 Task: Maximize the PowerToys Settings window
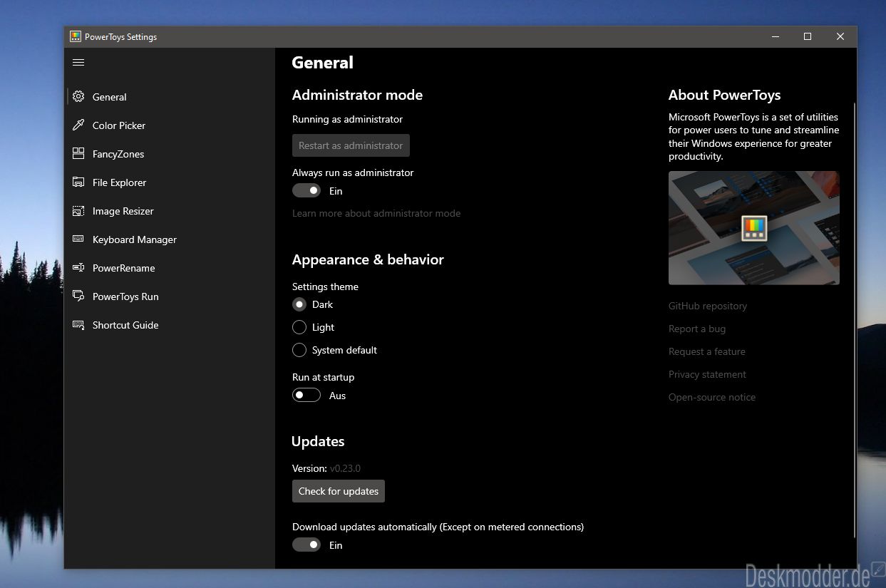coord(808,37)
